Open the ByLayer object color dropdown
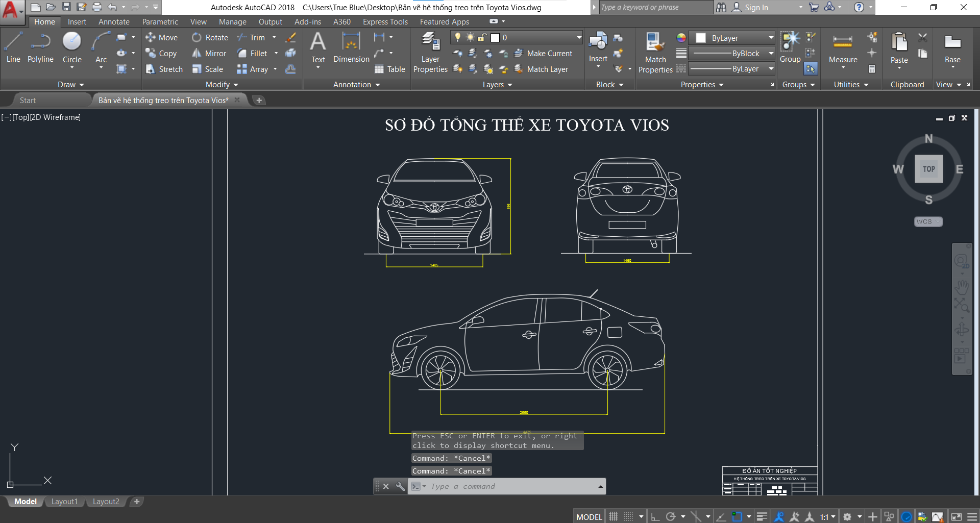 [x=731, y=38]
